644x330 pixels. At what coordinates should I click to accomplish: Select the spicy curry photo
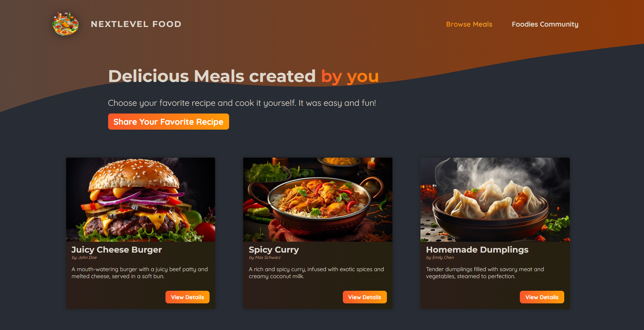pos(318,200)
